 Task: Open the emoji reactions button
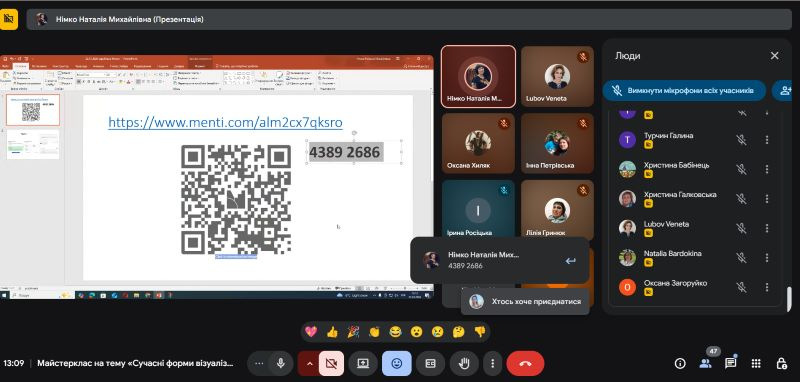pyautogui.click(x=396, y=363)
